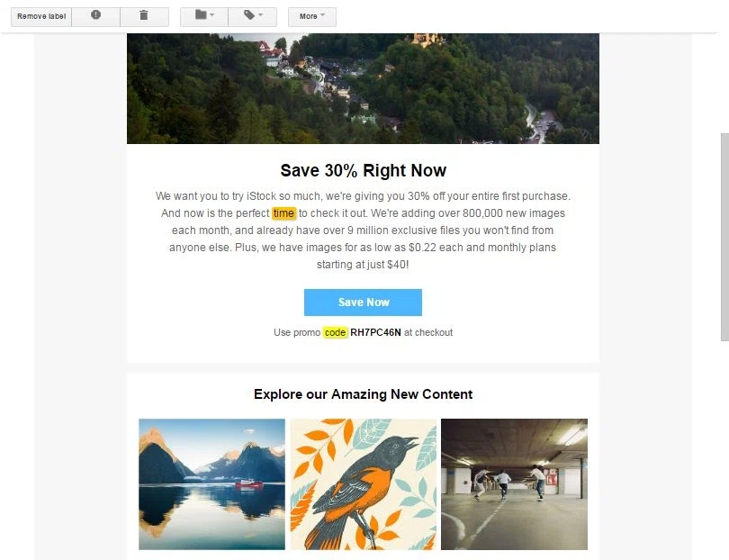The height and width of the screenshot is (560, 729).
Task: Open the orange bird illustration thumbnail
Action: coord(364,484)
